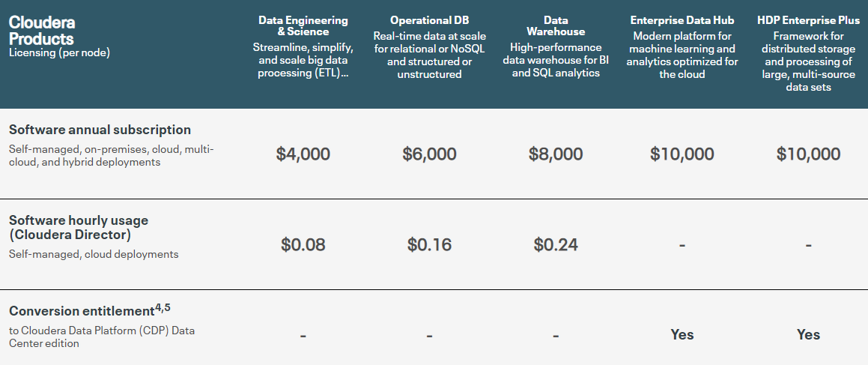Select the $10,000 price for Enterprise Data Hub
868x365 pixels.
(x=682, y=154)
